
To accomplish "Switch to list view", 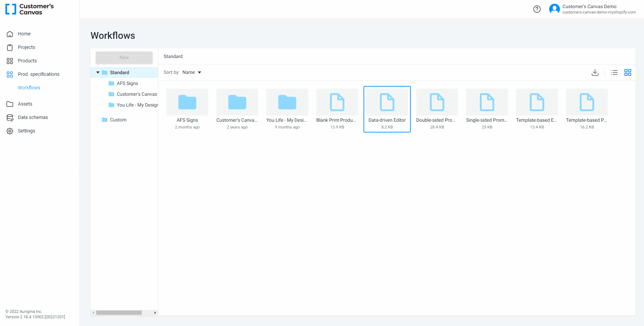I will tap(614, 72).
